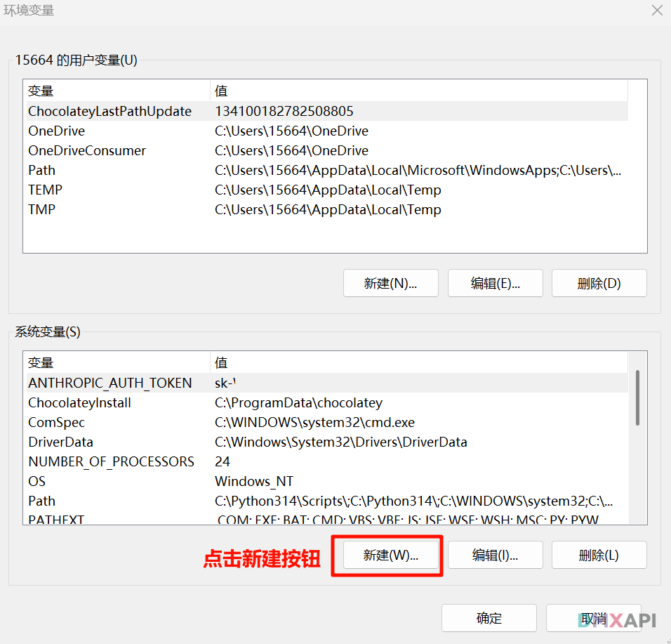Screen dimensions: 671x644
Task: Click the system variables list scrollbar
Action: coord(637,397)
